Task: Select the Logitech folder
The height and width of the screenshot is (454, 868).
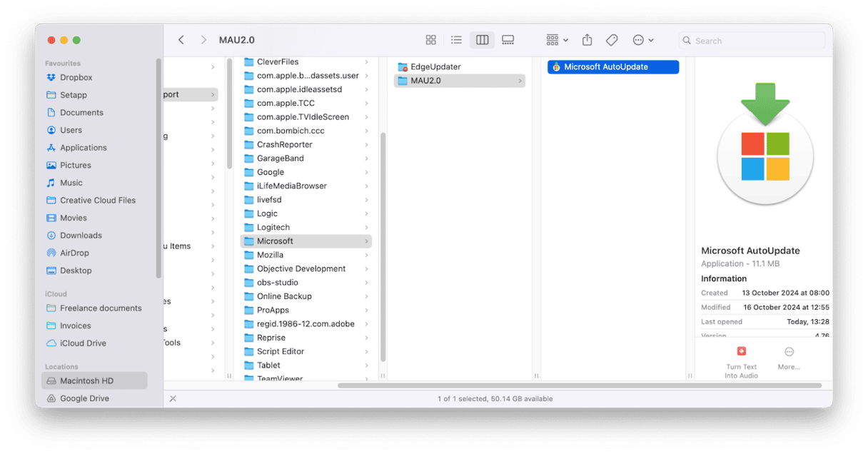Action: tap(306, 228)
